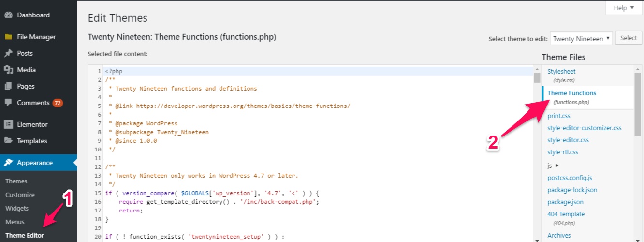Click the File Manager folder icon

8,37
